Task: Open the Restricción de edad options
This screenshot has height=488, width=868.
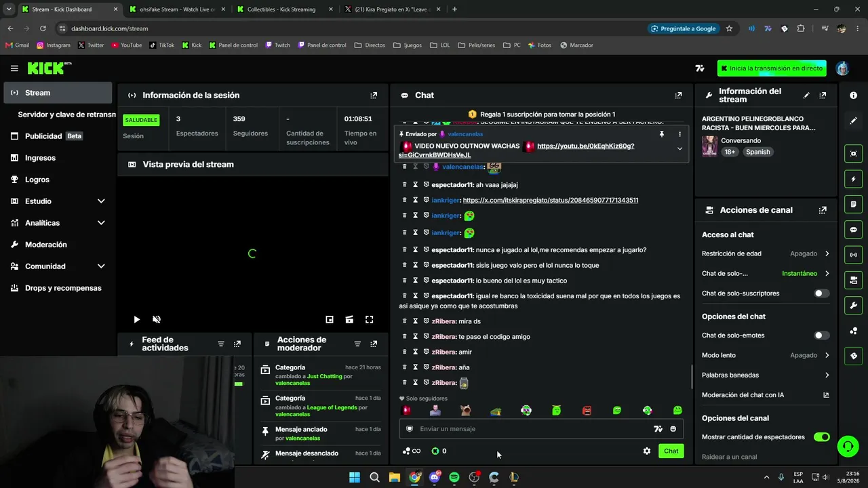Action: click(x=766, y=253)
